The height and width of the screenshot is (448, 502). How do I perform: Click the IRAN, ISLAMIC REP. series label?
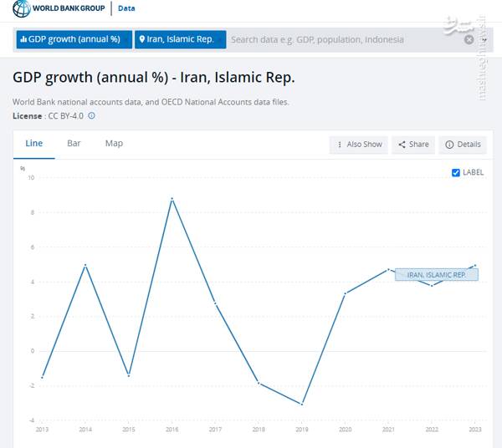point(436,274)
